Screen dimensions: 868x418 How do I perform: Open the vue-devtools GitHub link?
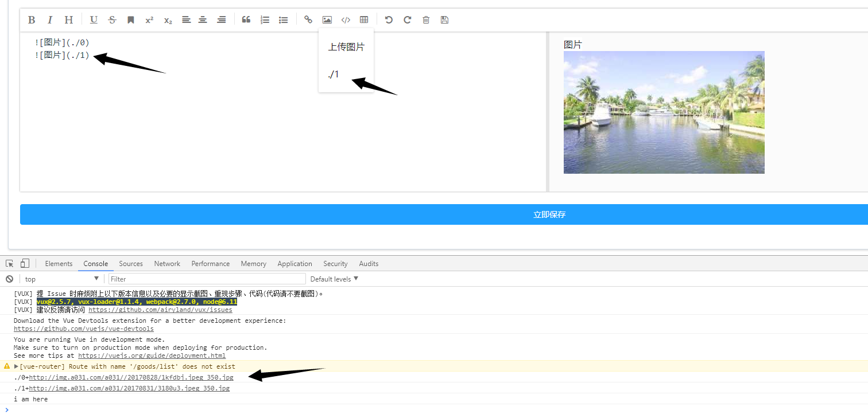[x=84, y=329]
